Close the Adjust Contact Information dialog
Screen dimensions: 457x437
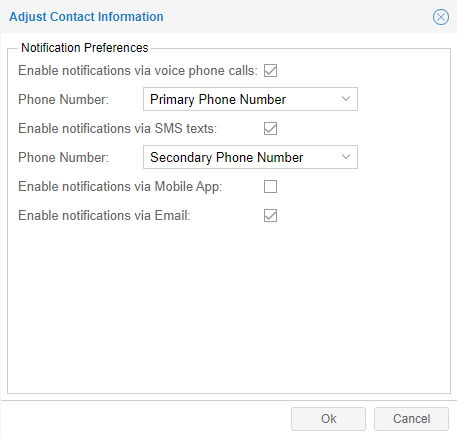click(441, 17)
